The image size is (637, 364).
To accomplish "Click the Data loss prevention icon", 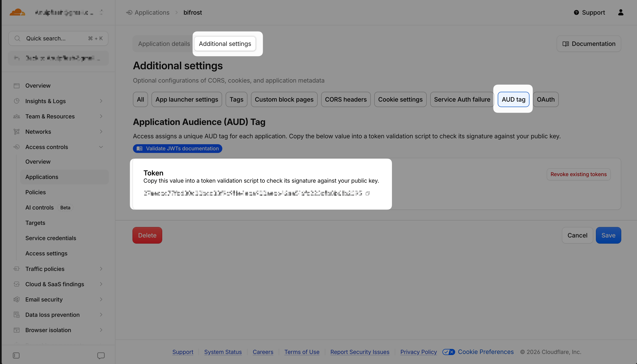I will pos(17,314).
